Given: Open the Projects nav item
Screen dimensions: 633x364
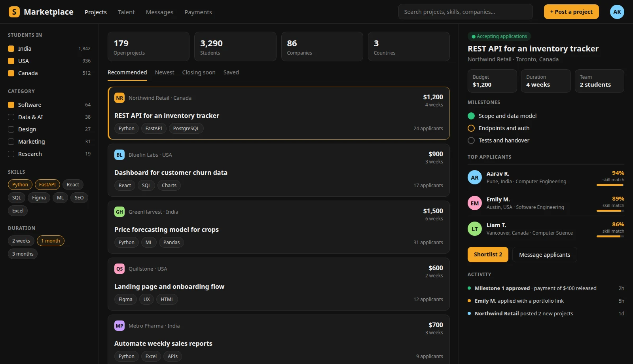Looking at the screenshot, I should (x=96, y=12).
